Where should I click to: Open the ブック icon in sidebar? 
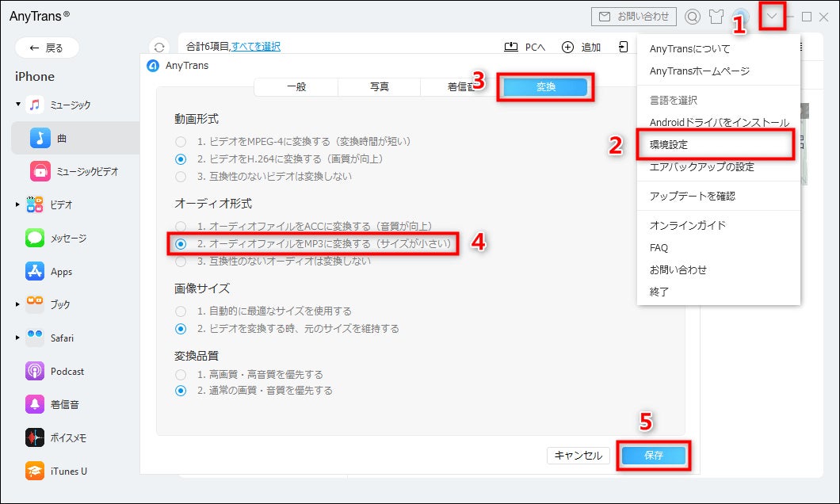pos(35,304)
